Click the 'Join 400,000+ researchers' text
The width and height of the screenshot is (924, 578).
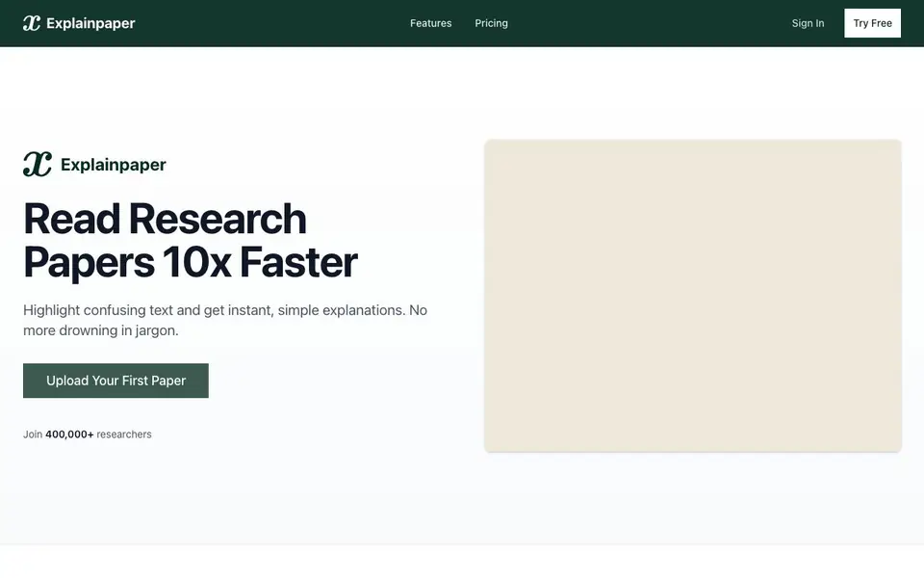click(x=88, y=434)
